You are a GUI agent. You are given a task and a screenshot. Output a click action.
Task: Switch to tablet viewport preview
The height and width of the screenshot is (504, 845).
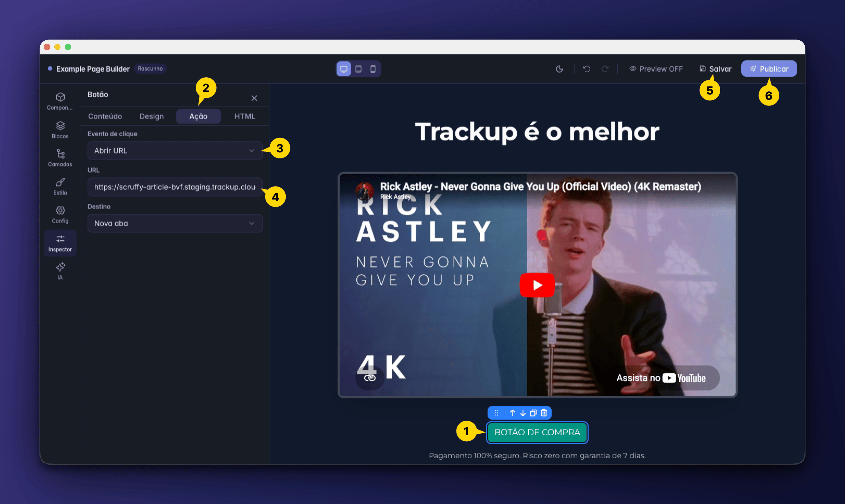coord(358,69)
